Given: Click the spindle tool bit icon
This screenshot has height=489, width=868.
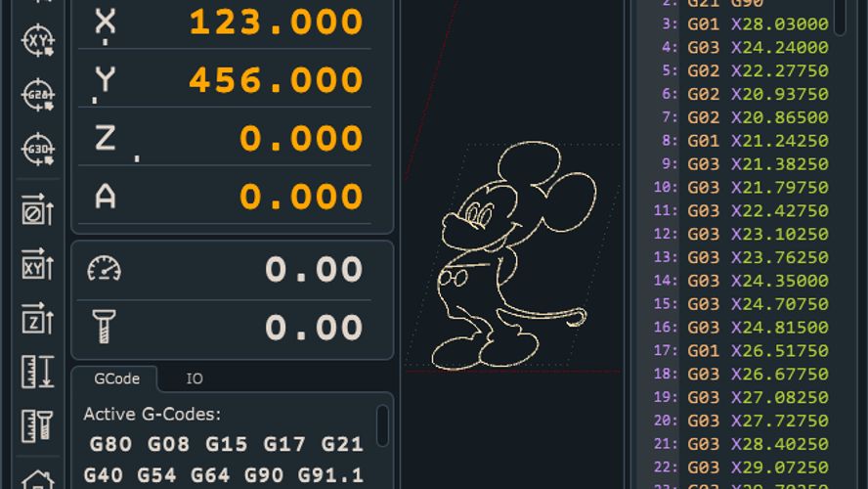Looking at the screenshot, I should tap(104, 326).
